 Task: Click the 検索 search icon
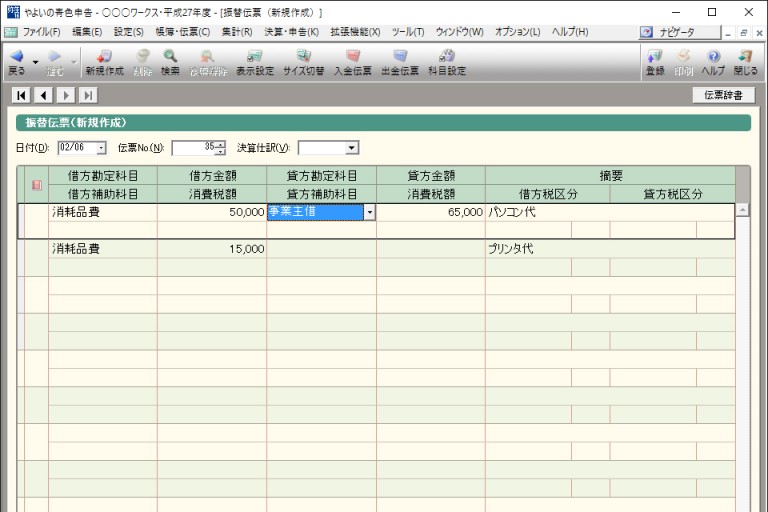point(171,62)
